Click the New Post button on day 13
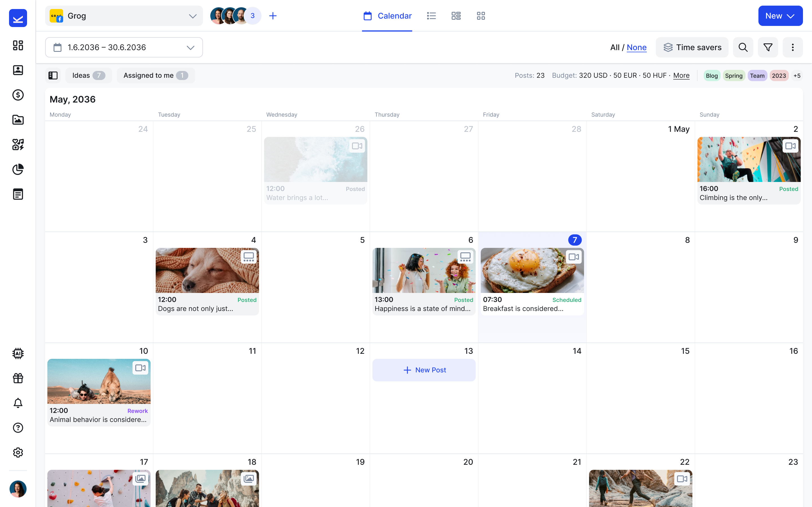Screen dimensions: 812x507 point(424,370)
